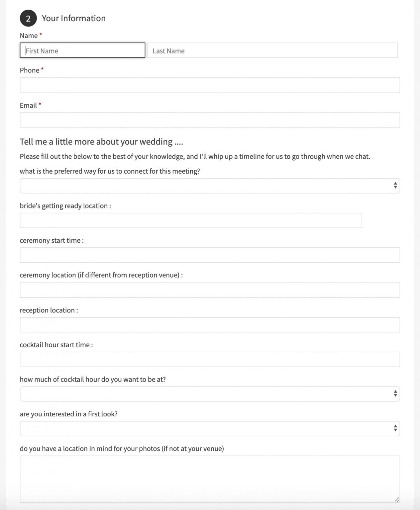Click the photo location text area
The image size is (420, 510).
click(210, 479)
